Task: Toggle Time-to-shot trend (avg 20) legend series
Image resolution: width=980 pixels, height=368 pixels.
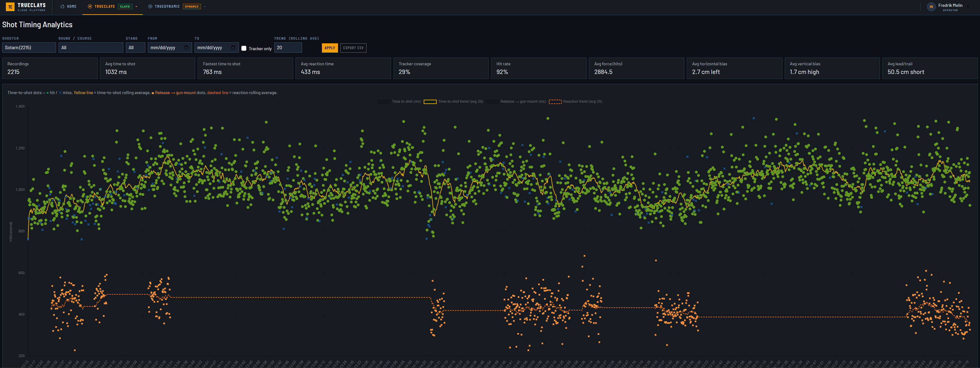Action: (454, 102)
